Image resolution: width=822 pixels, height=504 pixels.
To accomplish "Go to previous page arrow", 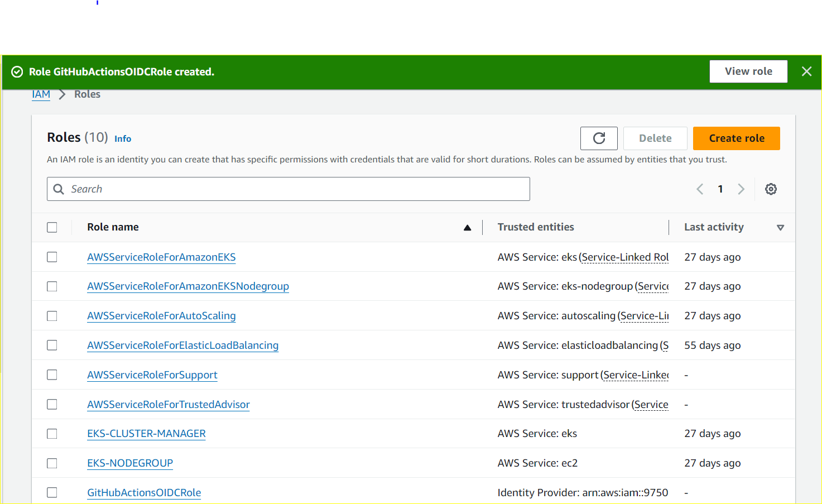I will [x=700, y=189].
